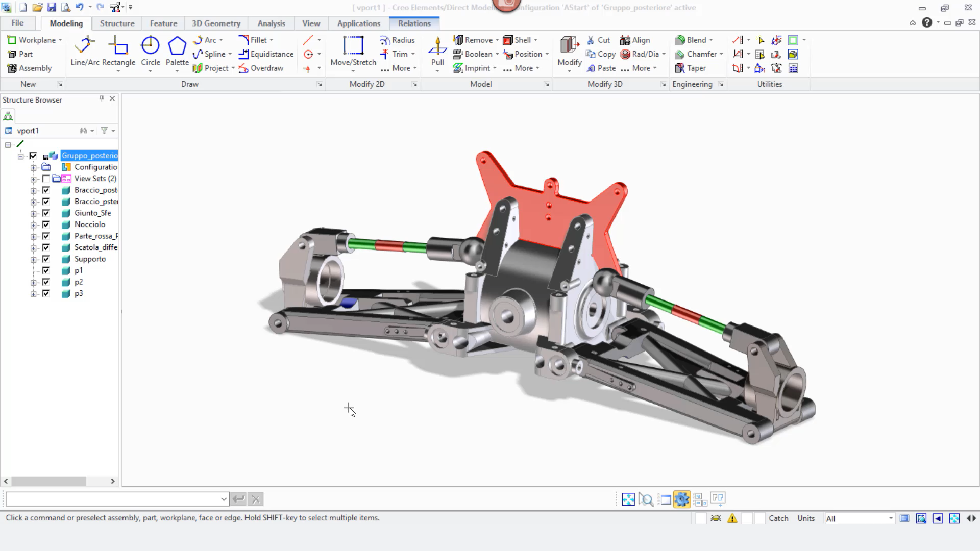The image size is (980, 551).
Task: Select the Circle draw tool
Action: pyautogui.click(x=150, y=51)
